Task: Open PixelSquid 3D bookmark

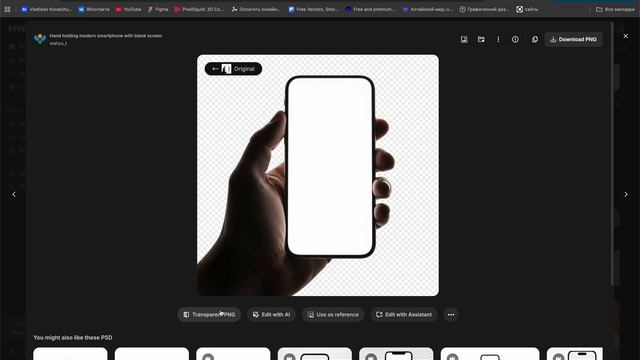Action: [199, 9]
